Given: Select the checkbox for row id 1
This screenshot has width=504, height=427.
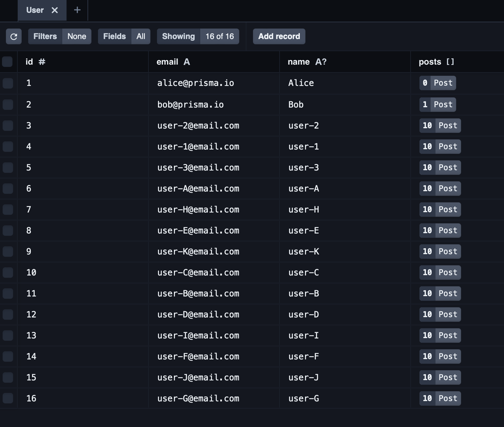Looking at the screenshot, I should (x=8, y=83).
